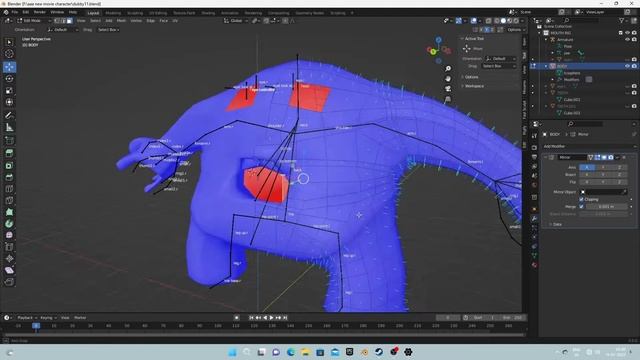Screen dimensions: 640x360
Task: Open the File menu
Action: point(15,13)
